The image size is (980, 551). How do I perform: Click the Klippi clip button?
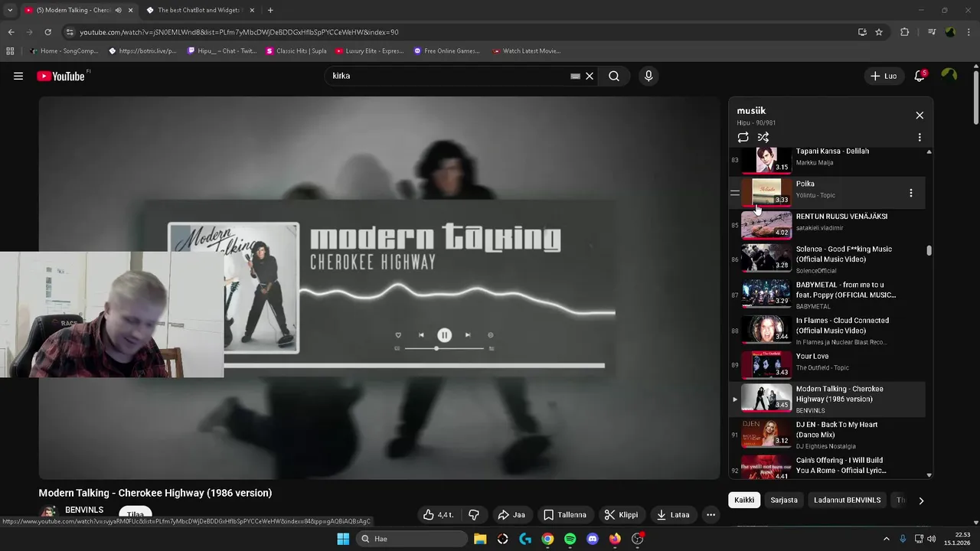click(x=621, y=515)
